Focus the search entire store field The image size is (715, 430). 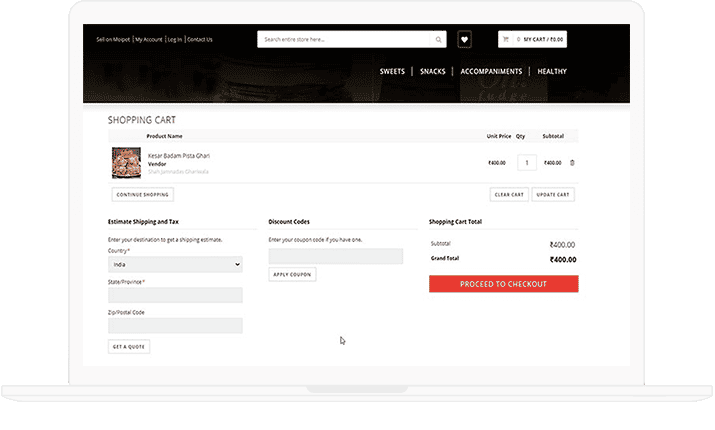coord(345,40)
